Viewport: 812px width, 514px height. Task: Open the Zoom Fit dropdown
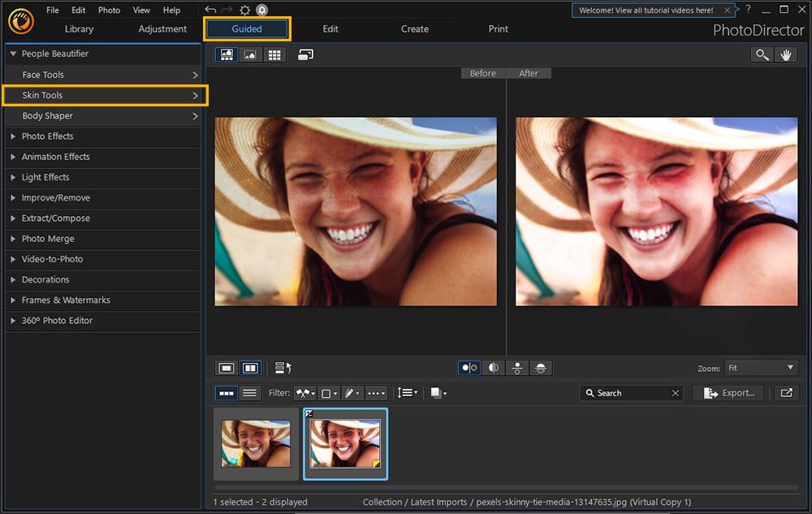point(761,369)
